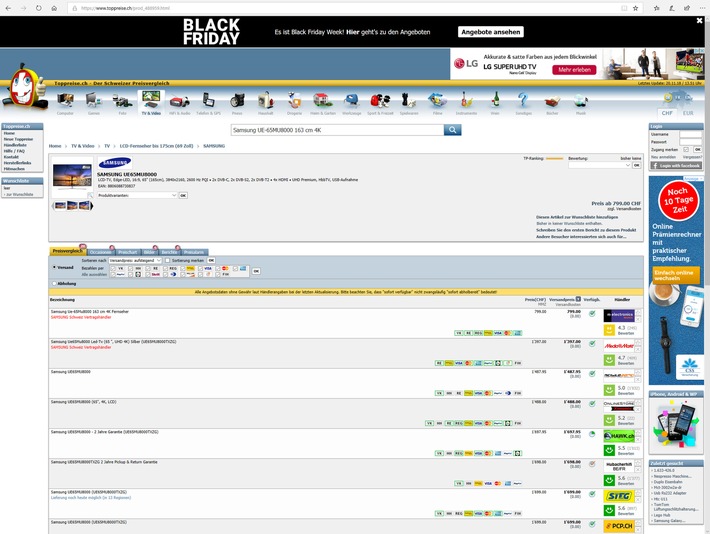Switch to the Preisvergleich tab
The height and width of the screenshot is (534, 710).
(68, 252)
